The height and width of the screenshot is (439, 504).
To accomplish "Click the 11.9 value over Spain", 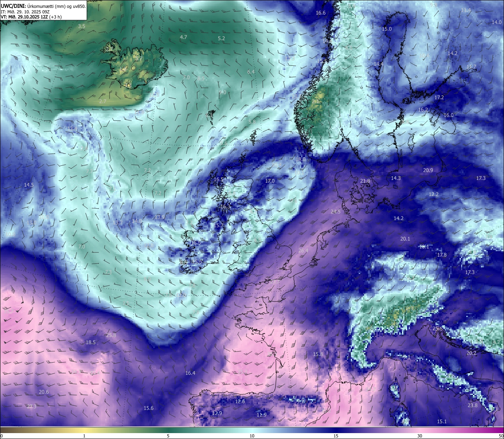I will 261,415.
